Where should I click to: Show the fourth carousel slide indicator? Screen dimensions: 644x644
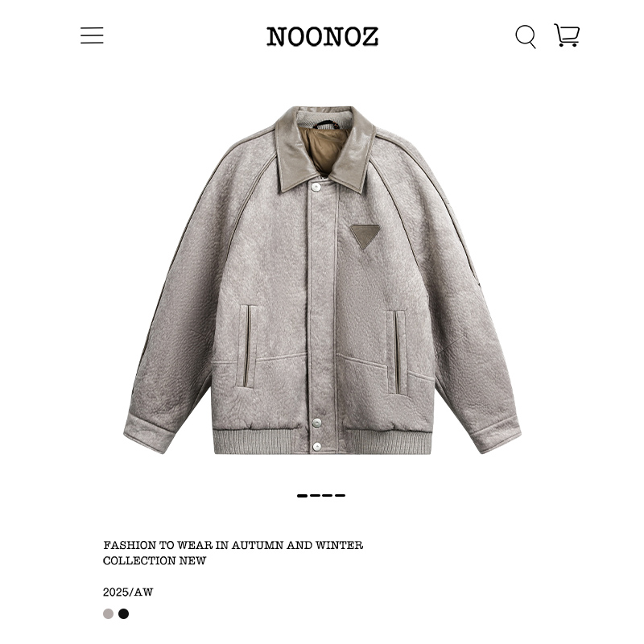click(340, 496)
